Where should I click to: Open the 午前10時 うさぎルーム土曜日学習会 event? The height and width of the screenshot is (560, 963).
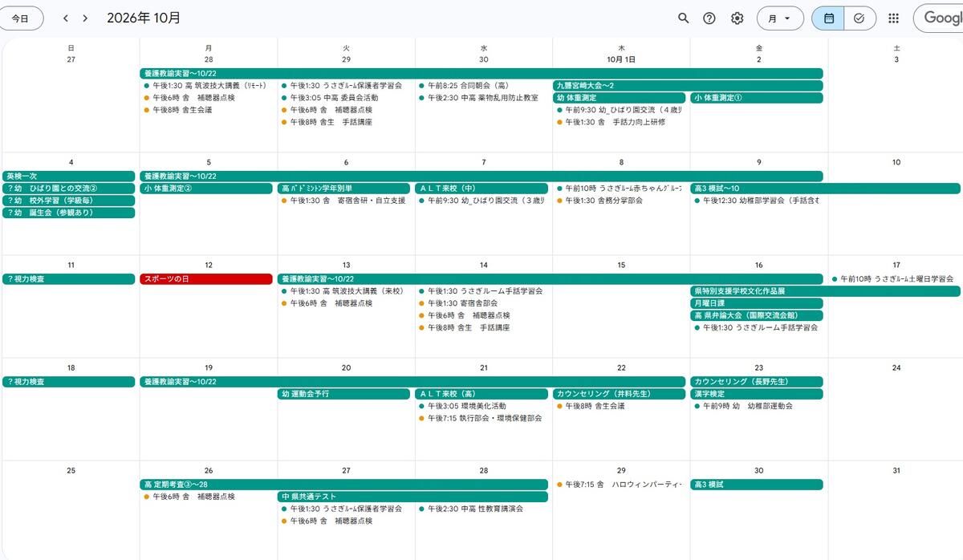tap(895, 279)
